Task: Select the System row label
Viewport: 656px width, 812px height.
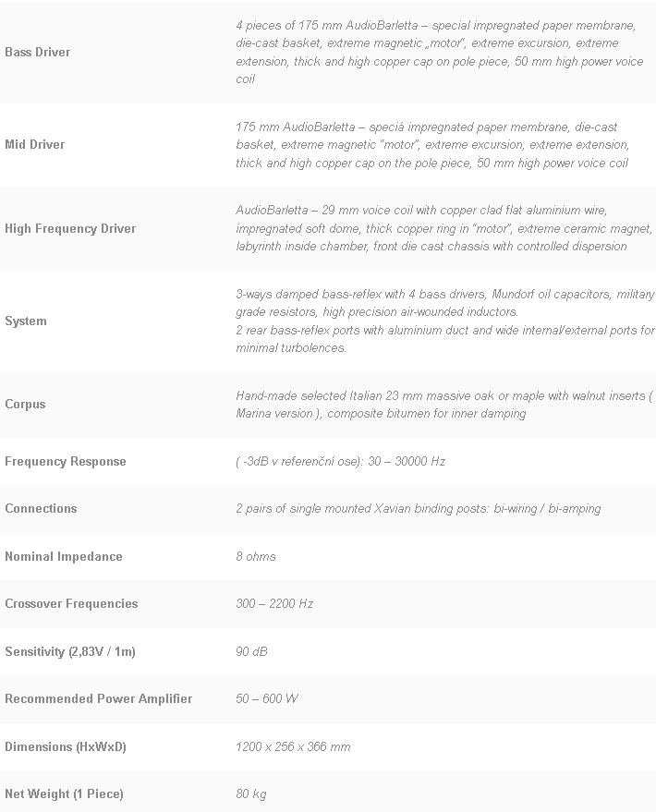Action: 26,321
